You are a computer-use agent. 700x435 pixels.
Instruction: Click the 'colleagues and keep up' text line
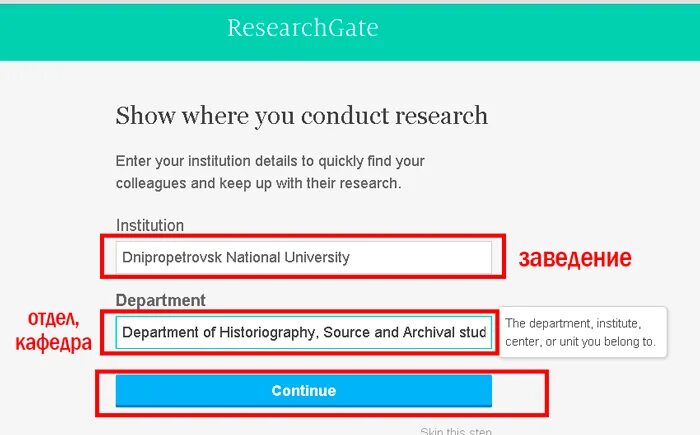(258, 183)
